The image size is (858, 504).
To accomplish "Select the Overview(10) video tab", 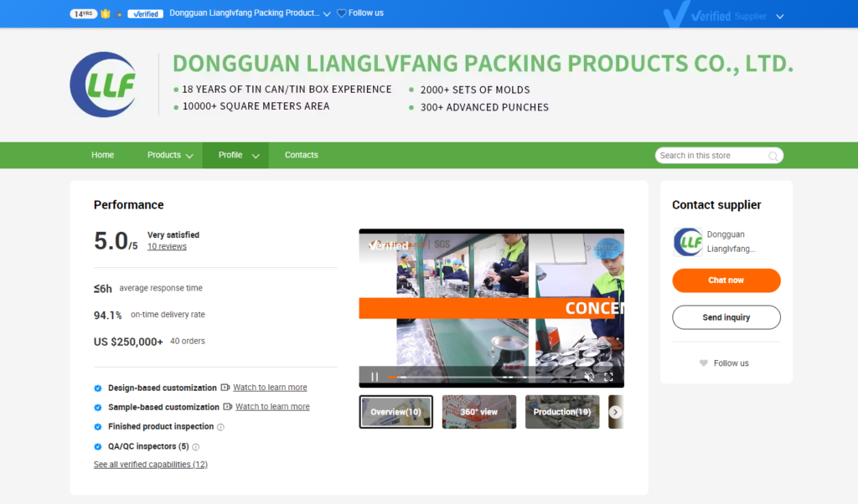I will 396,412.
